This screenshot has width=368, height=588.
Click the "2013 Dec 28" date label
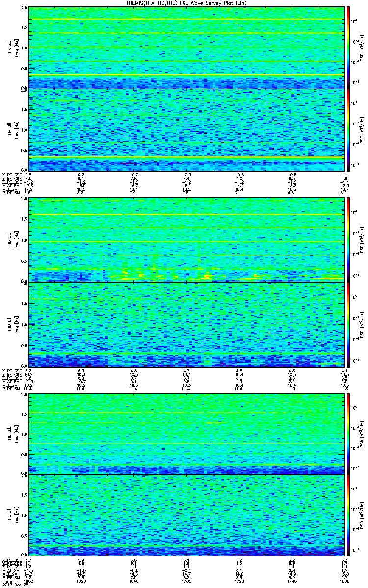click(14, 585)
